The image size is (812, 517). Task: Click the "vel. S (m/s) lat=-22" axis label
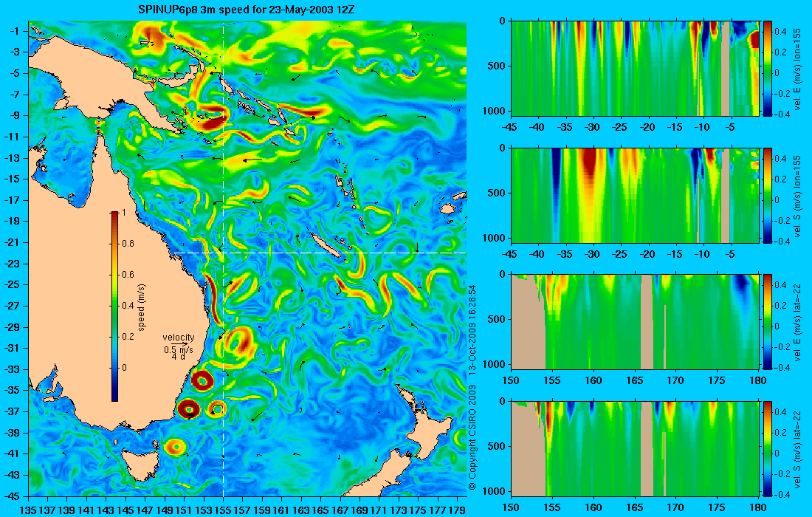[x=798, y=448]
